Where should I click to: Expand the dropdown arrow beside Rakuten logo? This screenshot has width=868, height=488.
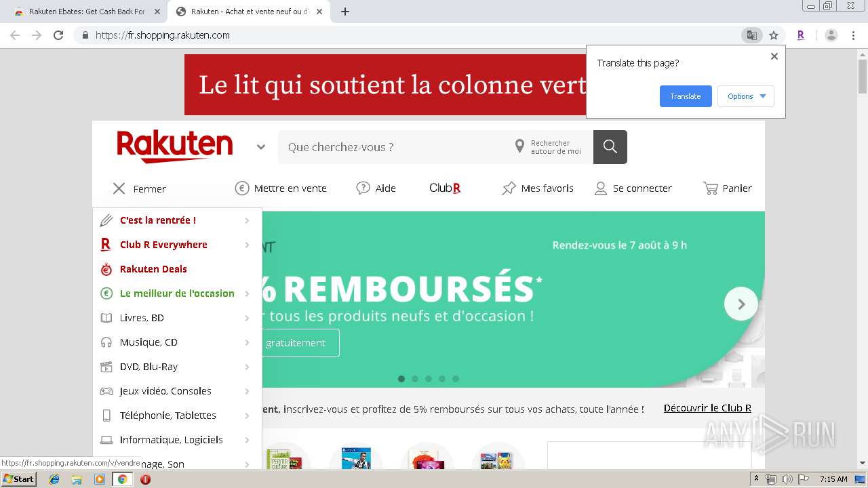(261, 147)
